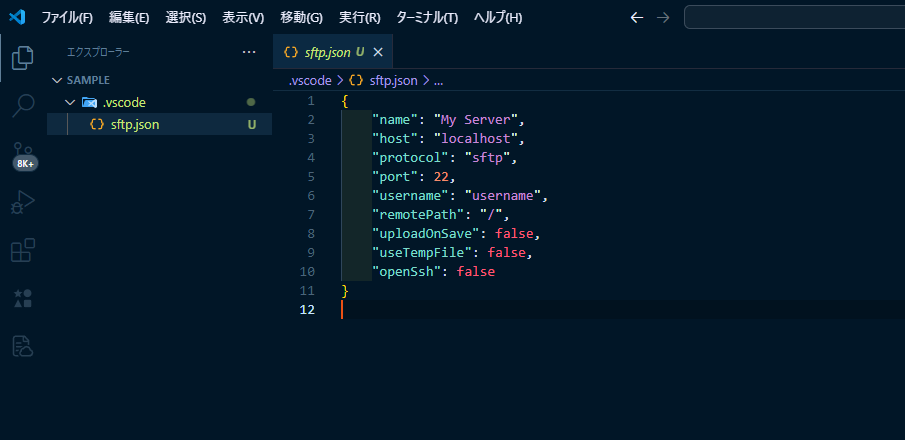The image size is (905, 440).
Task: Collapse the .vscode folder chevron
Action: [x=70, y=103]
